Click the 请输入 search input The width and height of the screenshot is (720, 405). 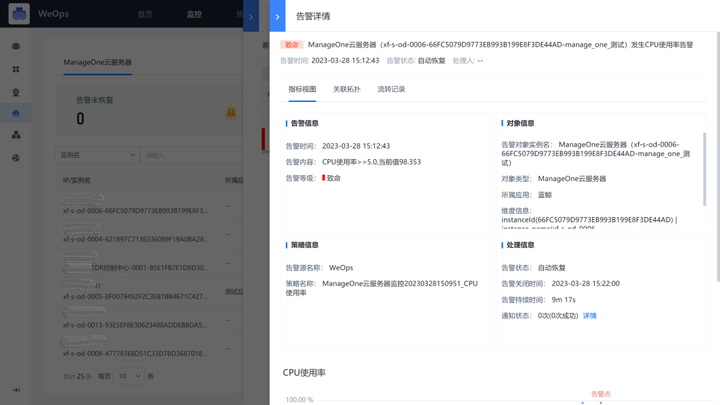click(x=191, y=155)
